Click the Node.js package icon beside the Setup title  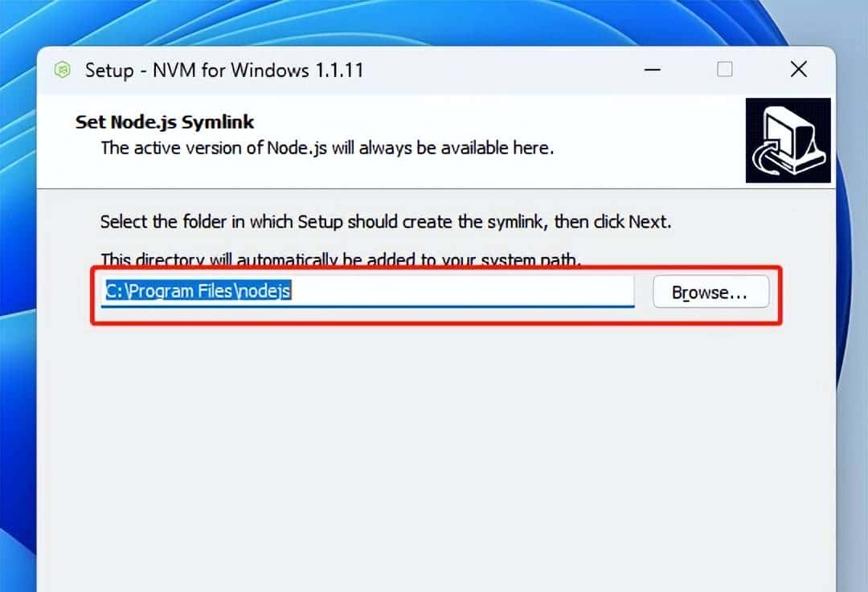(x=62, y=70)
